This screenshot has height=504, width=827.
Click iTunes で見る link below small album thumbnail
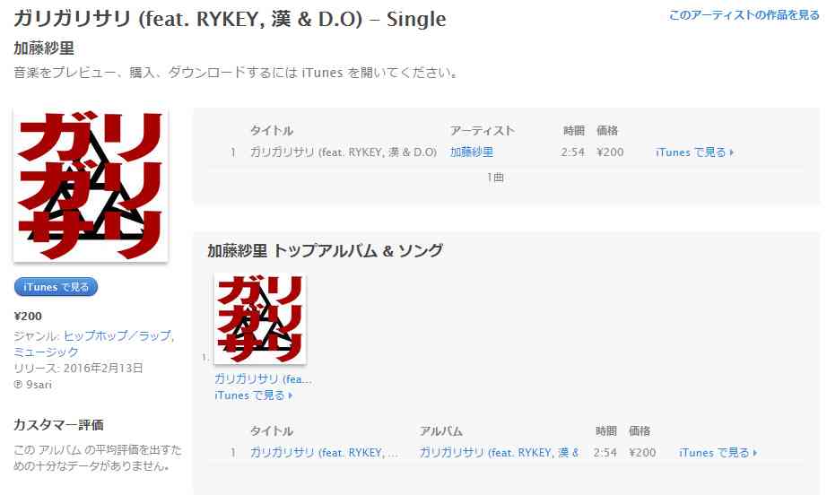[249, 395]
